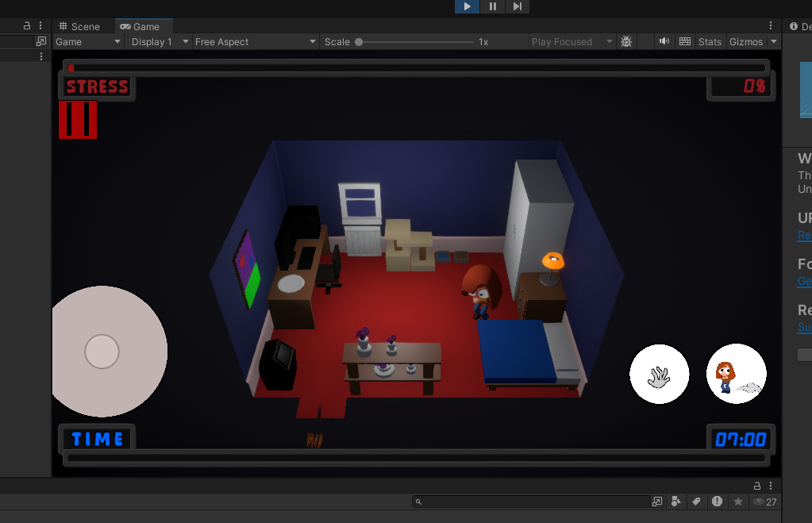Image resolution: width=812 pixels, height=523 pixels.
Task: Toggle the debug bug icon in Game toolbar
Action: pyautogui.click(x=626, y=41)
